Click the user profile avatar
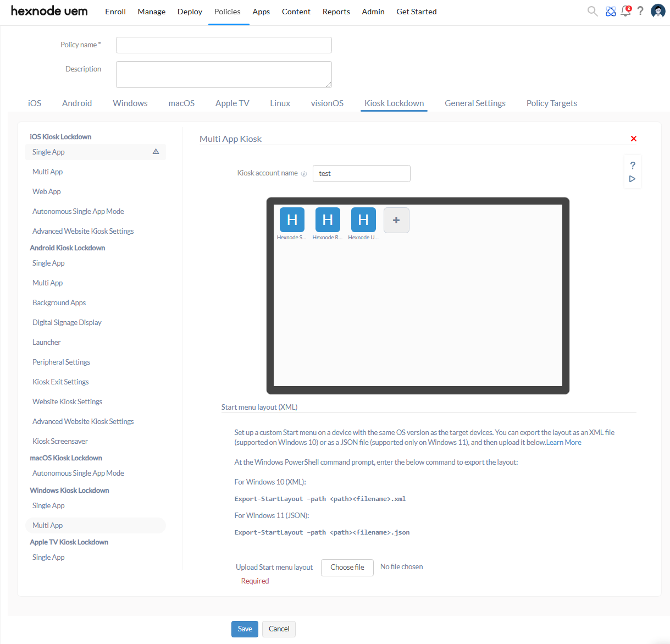 pyautogui.click(x=658, y=12)
